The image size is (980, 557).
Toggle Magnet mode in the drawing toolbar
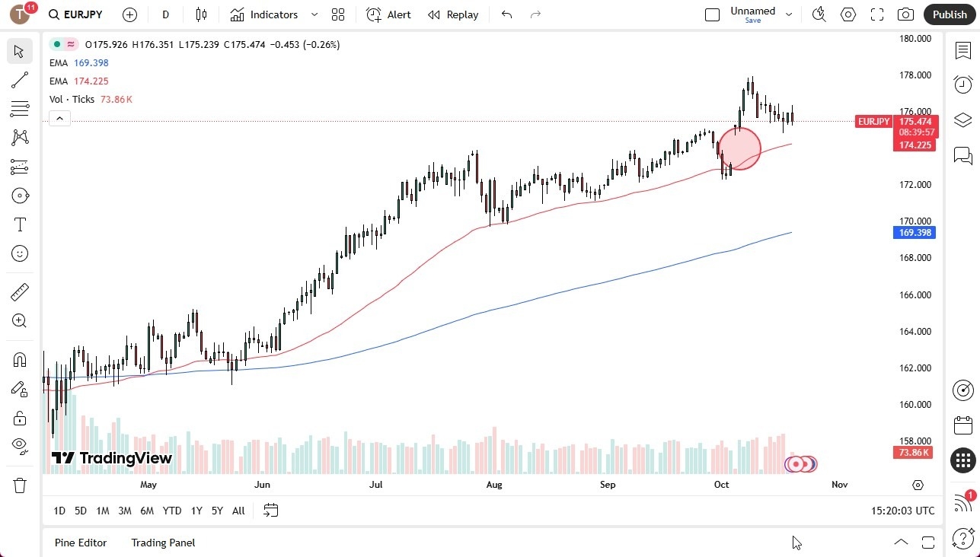(19, 359)
